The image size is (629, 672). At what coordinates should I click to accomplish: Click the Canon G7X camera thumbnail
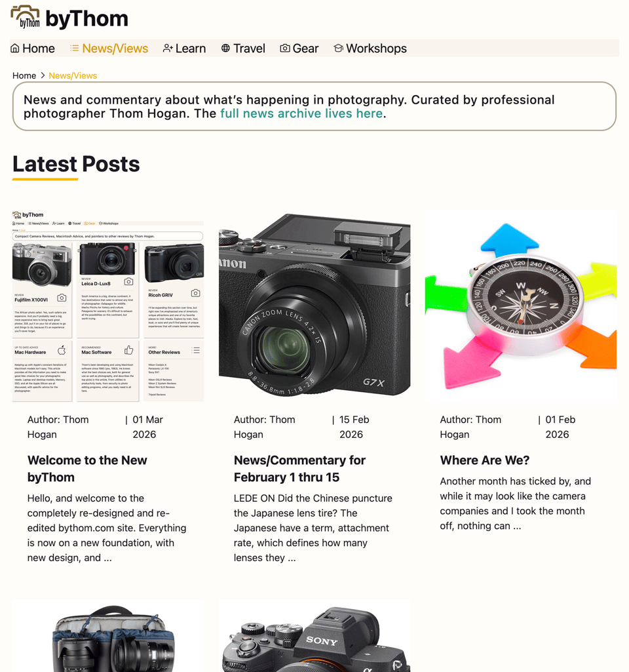[314, 306]
